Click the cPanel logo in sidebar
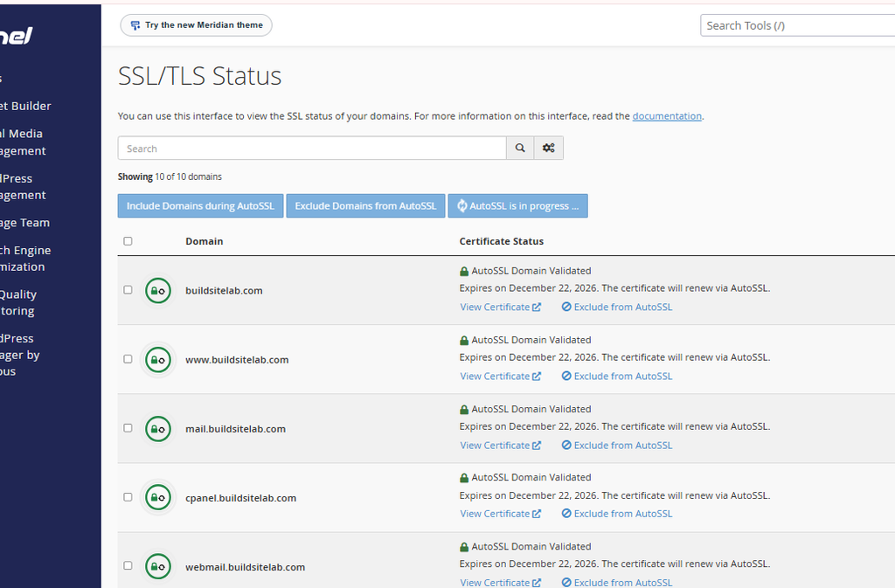 click(x=17, y=36)
